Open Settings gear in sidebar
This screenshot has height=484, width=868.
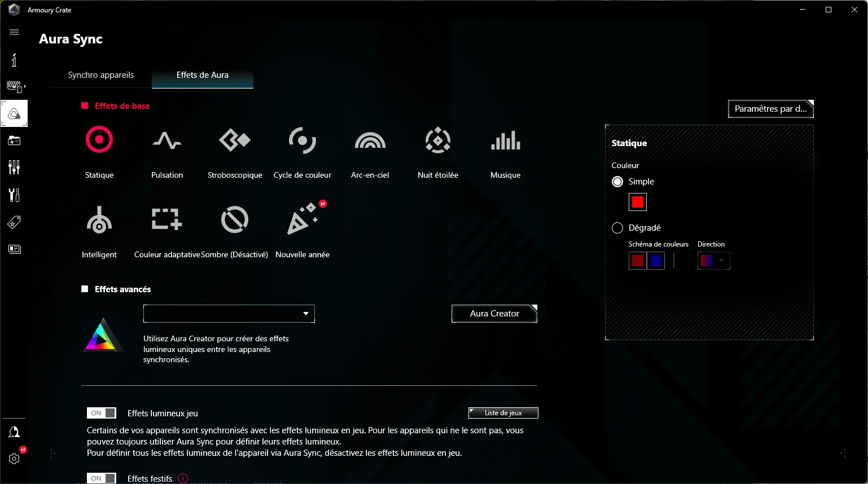click(14, 458)
